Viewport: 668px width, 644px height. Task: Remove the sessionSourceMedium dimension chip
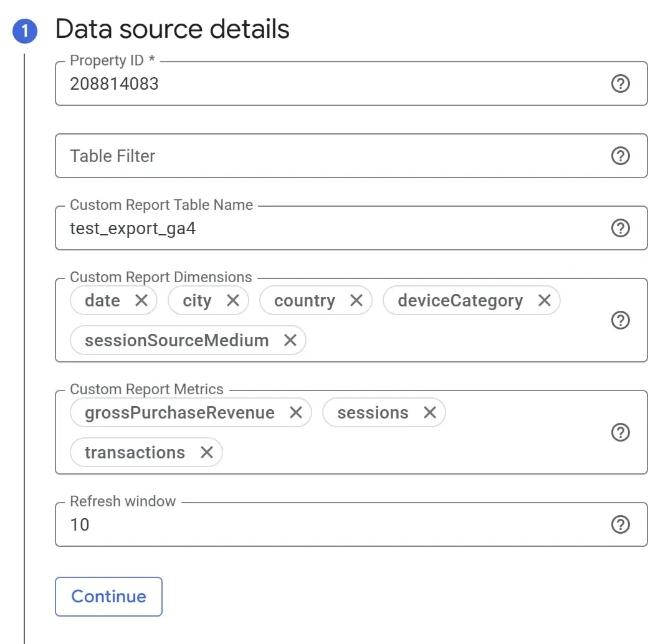coord(290,341)
